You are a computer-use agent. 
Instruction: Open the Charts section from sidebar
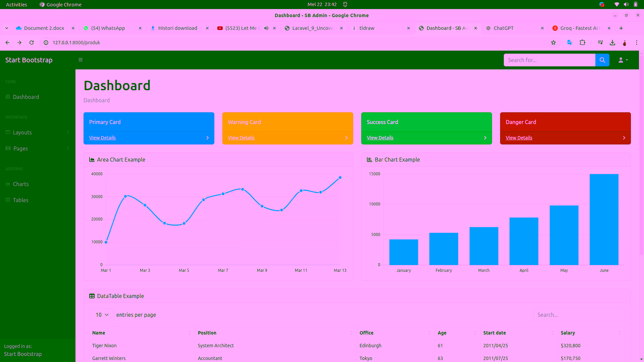coord(21,184)
